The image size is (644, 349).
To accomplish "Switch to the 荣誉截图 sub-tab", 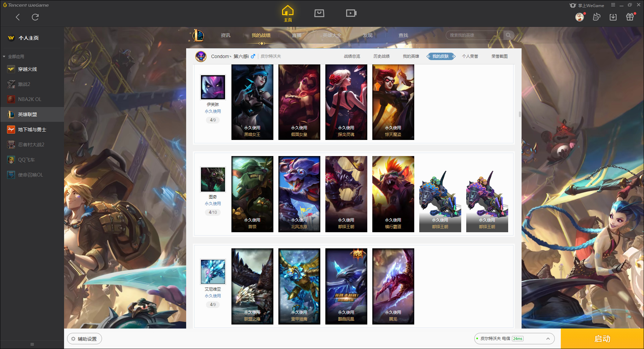I will pyautogui.click(x=499, y=56).
